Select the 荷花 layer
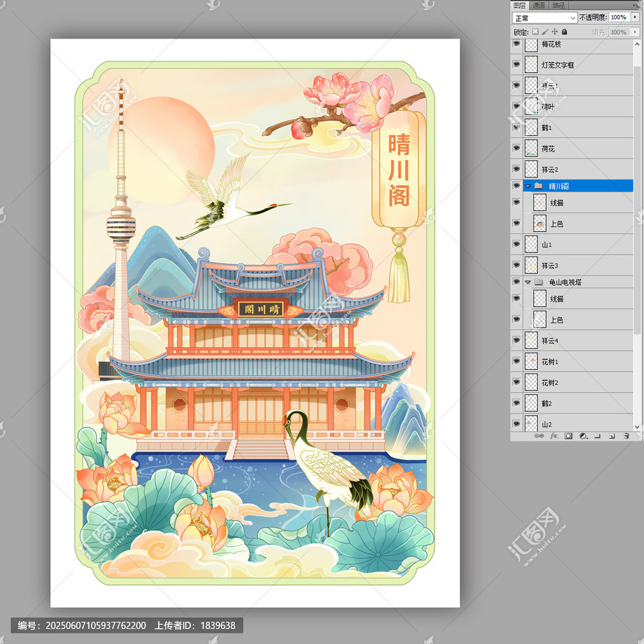The width and height of the screenshot is (644, 644). click(578, 148)
